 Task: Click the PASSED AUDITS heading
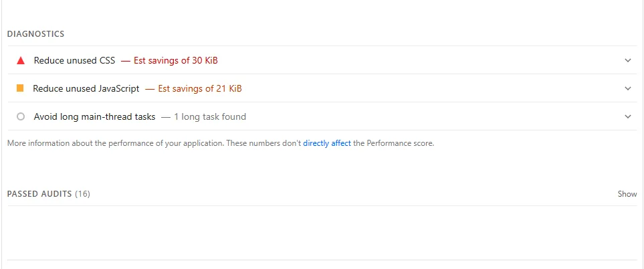coord(39,194)
